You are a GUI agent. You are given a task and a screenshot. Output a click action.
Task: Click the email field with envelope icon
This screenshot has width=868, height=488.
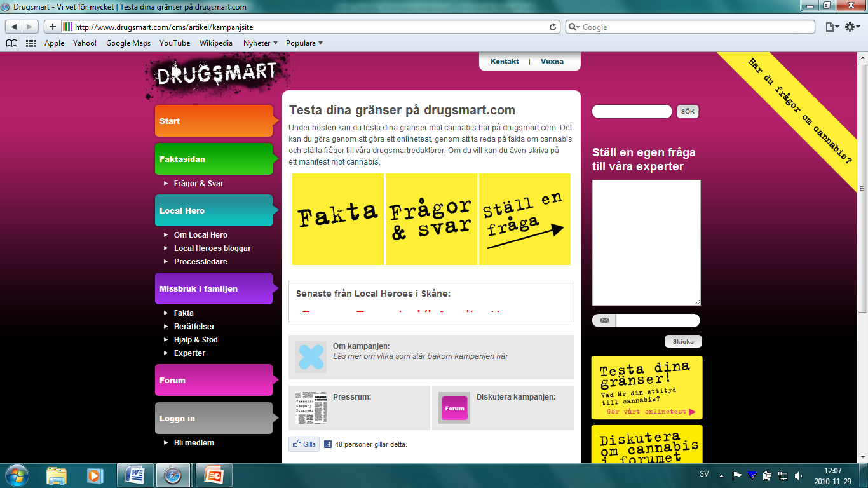pyautogui.click(x=646, y=321)
